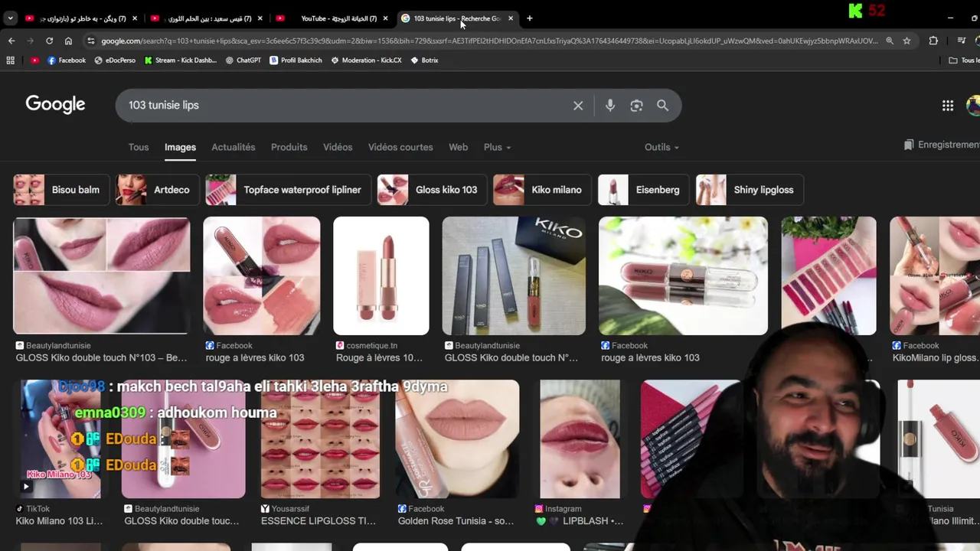View site information icon in address bar
The height and width of the screenshot is (551, 980).
point(91,41)
